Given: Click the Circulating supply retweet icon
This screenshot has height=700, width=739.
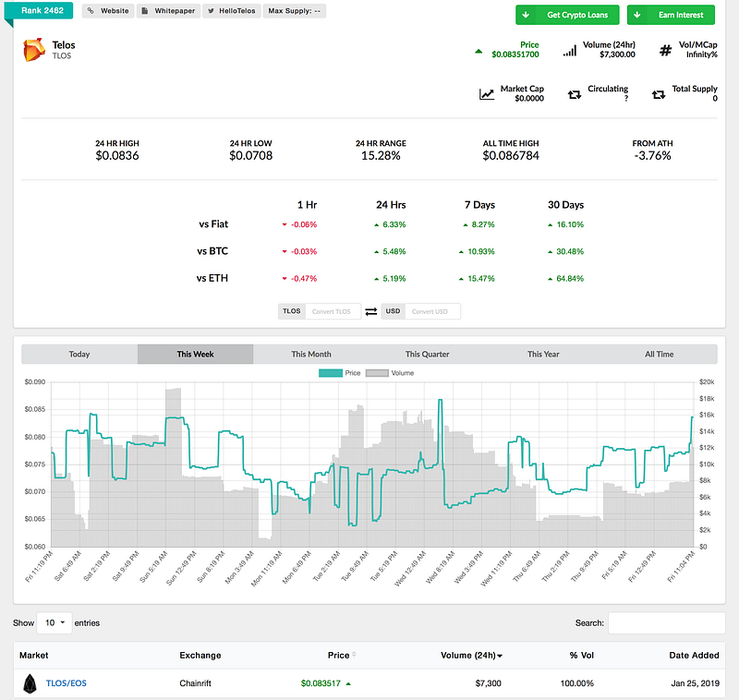Looking at the screenshot, I should [x=574, y=95].
